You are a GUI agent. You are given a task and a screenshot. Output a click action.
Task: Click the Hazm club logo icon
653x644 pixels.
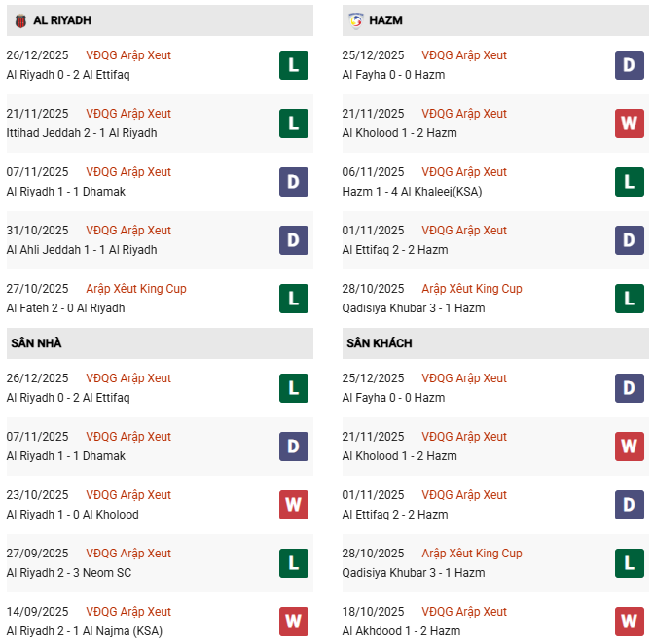pos(356,20)
